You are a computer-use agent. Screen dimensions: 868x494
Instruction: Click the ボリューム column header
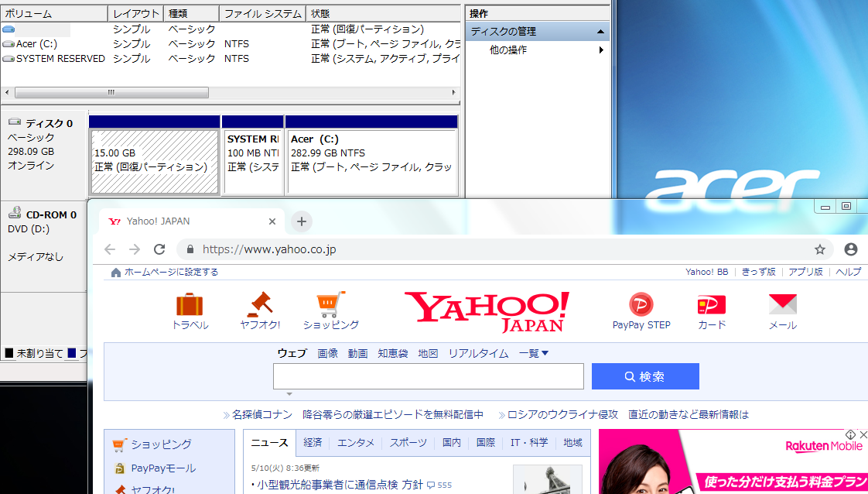click(x=53, y=13)
